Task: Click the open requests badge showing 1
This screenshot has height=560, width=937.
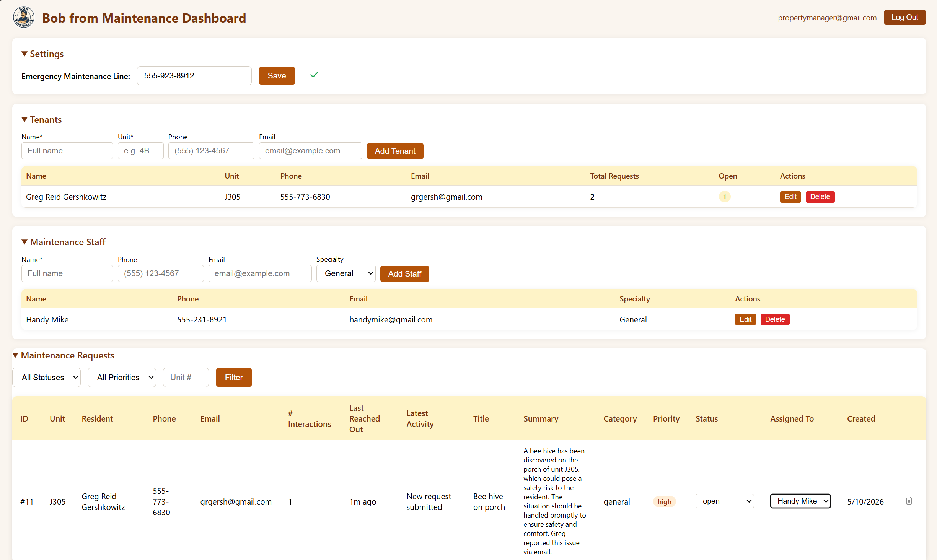Action: tap(725, 197)
